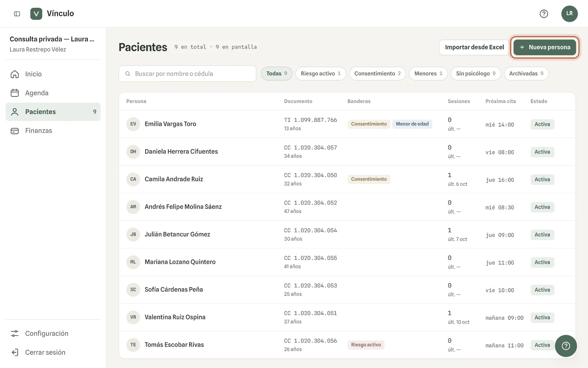Screen dimensions: 588x368
Task: Click the Agenda calendar icon
Action: (x=15, y=93)
